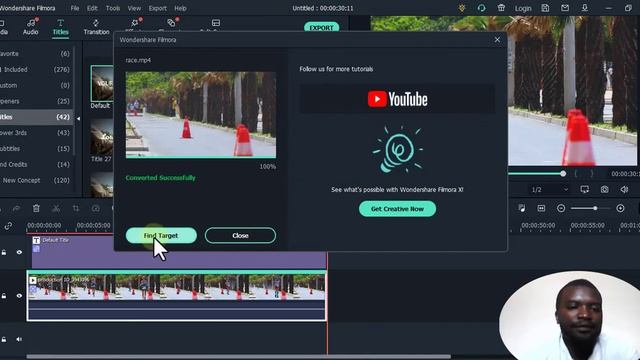This screenshot has width=640, height=360.
Task: Select the Titles category (42)
Action: click(x=36, y=117)
